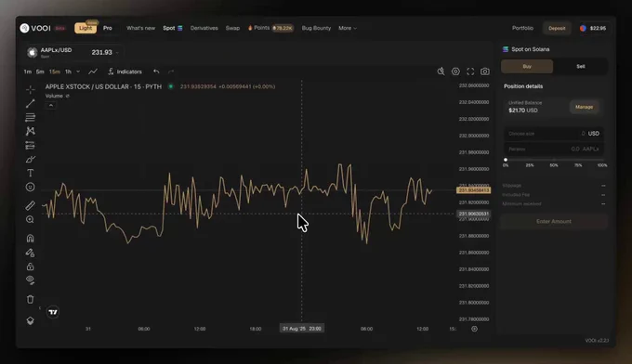Select the pattern drawing tool
The image size is (632, 364).
(x=31, y=131)
